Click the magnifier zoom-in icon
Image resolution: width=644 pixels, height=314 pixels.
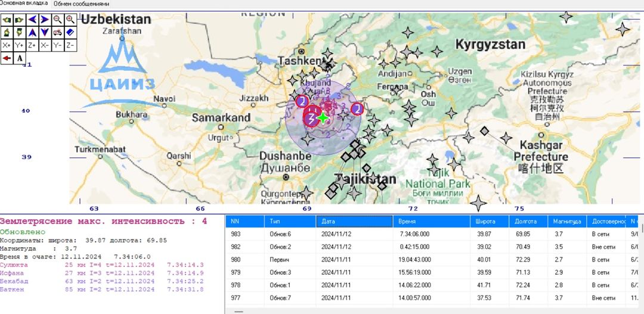(x=70, y=19)
